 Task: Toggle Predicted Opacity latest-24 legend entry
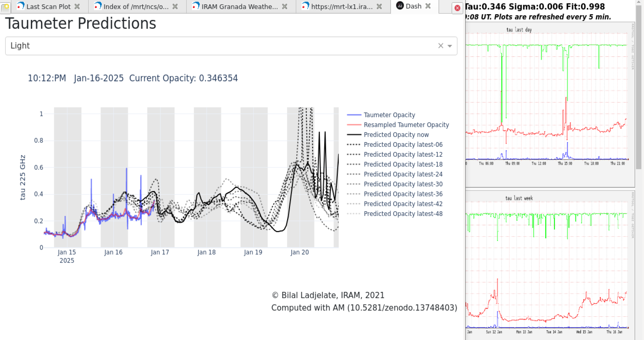[x=403, y=174]
